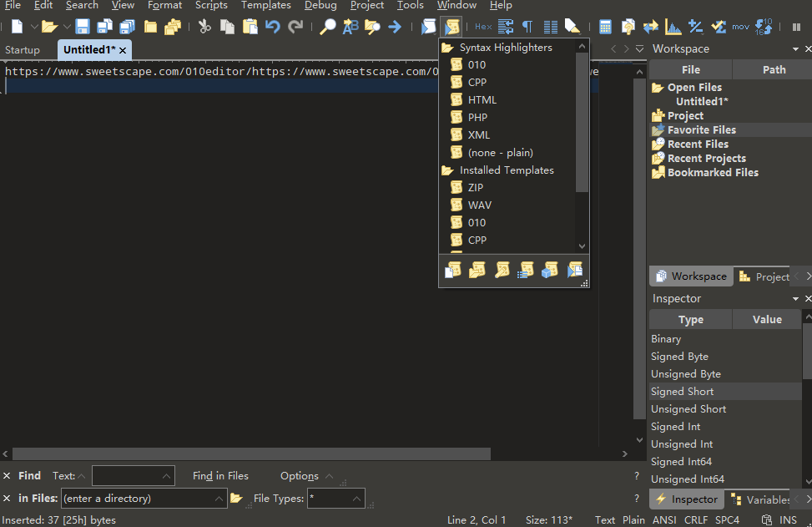
Task: Click the base converter 10/16 icon
Action: click(764, 27)
